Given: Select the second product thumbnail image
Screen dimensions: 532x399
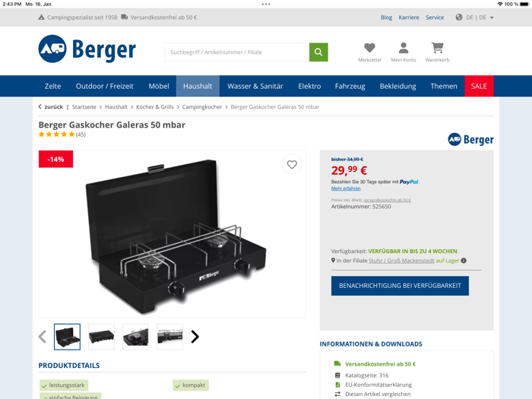Looking at the screenshot, I should (x=101, y=337).
